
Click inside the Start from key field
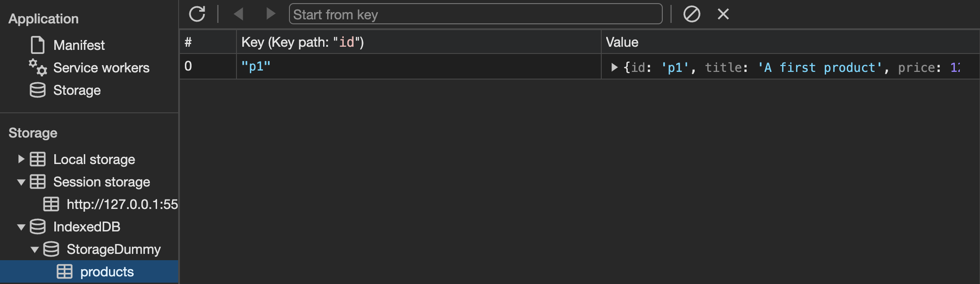476,14
